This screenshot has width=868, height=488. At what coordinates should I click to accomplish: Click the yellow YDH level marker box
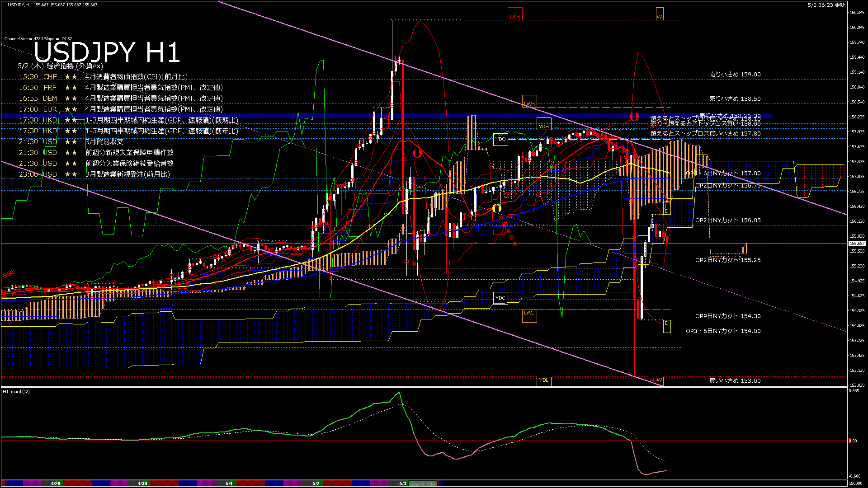pyautogui.click(x=544, y=124)
